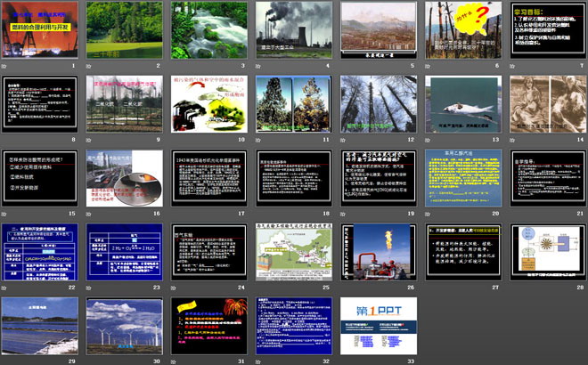Click the animation star icon under slide 23
Image resolution: width=588 pixels, height=365 pixels.
point(90,288)
